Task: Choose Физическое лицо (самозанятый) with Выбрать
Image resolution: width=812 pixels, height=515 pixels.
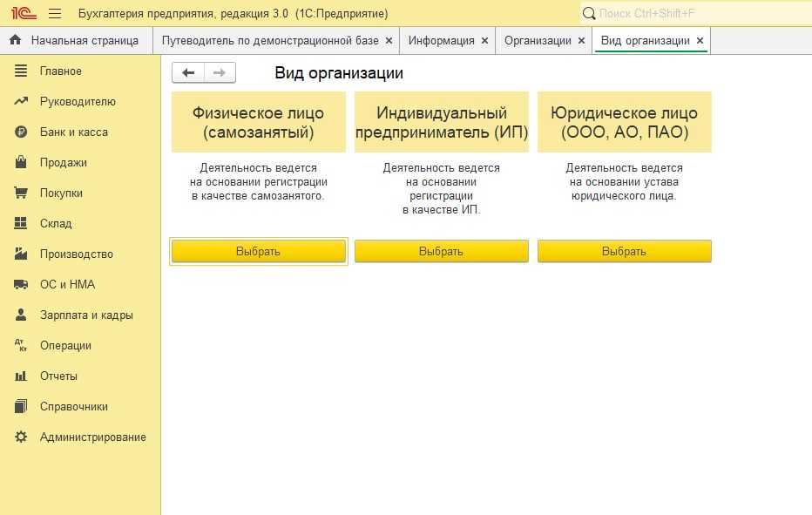Action: (258, 251)
